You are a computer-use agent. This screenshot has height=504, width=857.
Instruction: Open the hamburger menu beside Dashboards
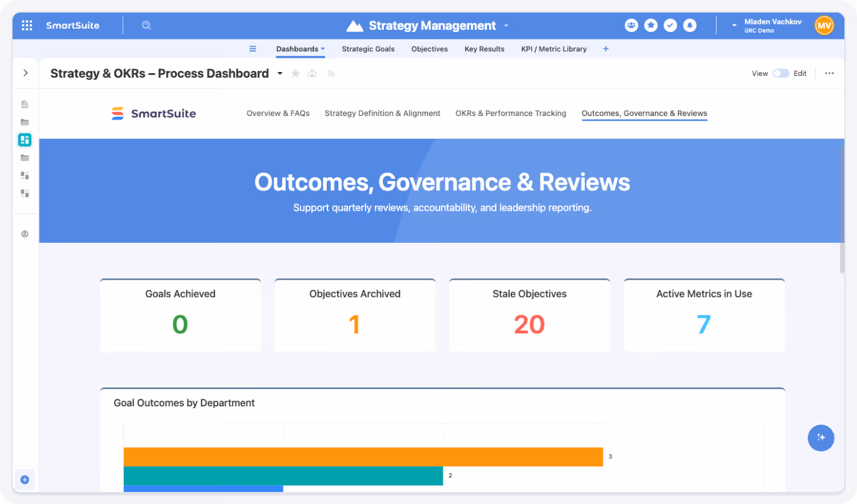253,49
